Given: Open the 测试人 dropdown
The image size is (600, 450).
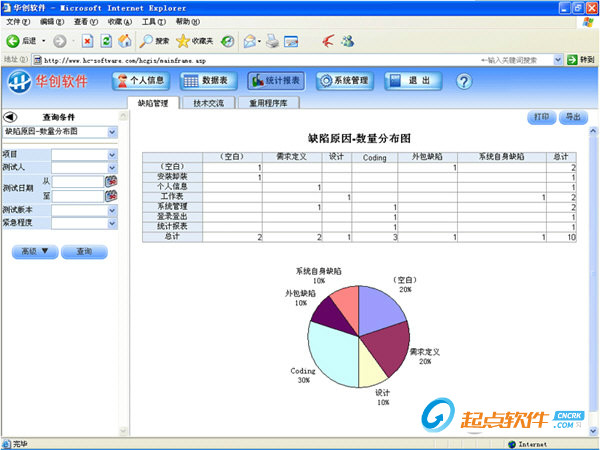Looking at the screenshot, I should 112,168.
